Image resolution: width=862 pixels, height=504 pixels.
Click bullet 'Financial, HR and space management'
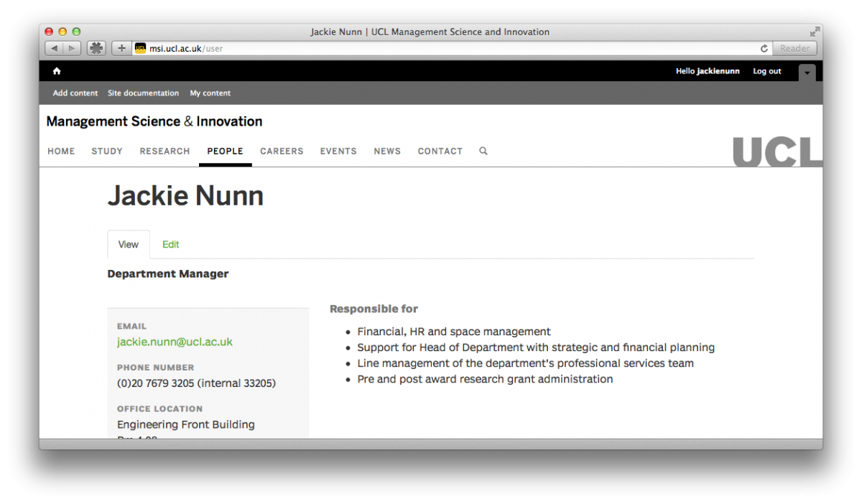pos(454,332)
